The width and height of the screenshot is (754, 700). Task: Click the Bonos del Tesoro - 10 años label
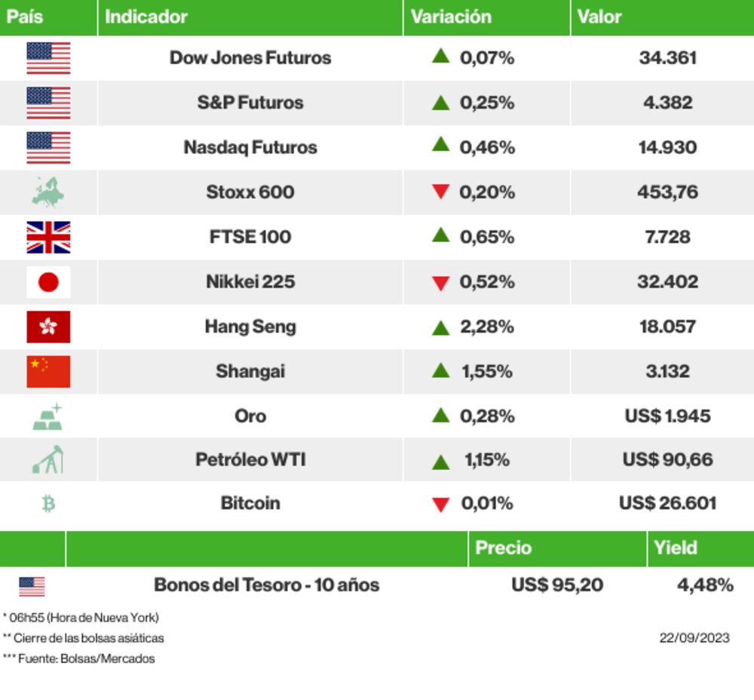pyautogui.click(x=267, y=585)
